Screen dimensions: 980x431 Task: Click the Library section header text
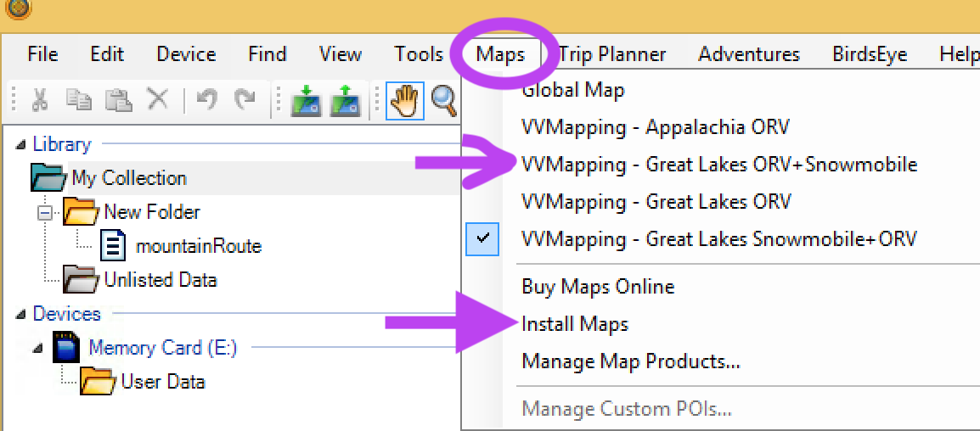tap(62, 145)
